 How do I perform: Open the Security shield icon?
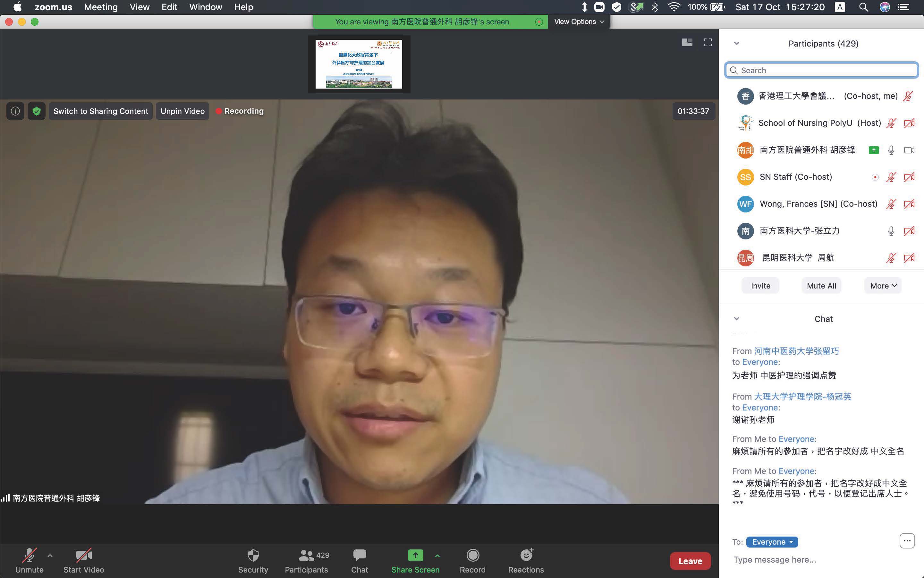(253, 556)
